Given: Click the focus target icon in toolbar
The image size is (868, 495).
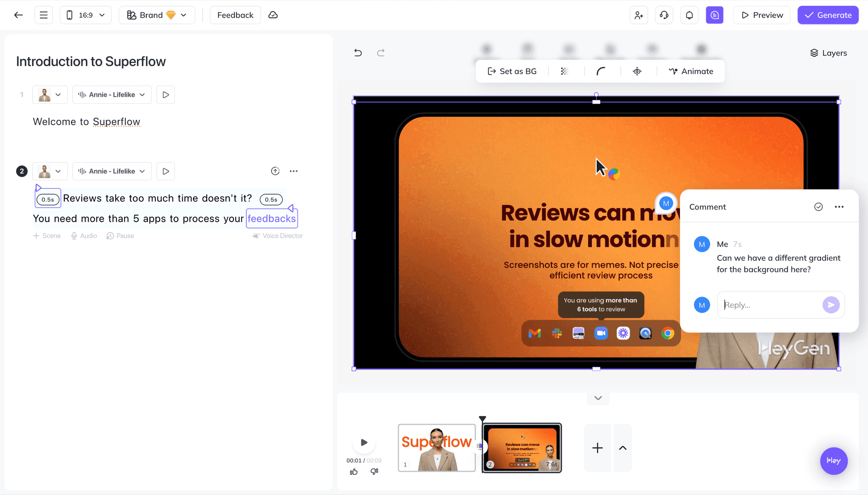Looking at the screenshot, I should click(x=637, y=71).
